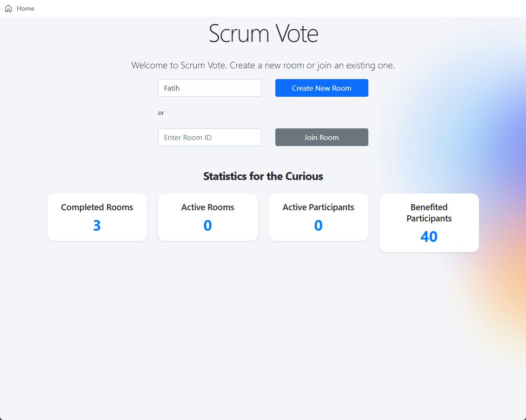Image resolution: width=526 pixels, height=420 pixels.
Task: Click the top navigation bar
Action: 263,8
